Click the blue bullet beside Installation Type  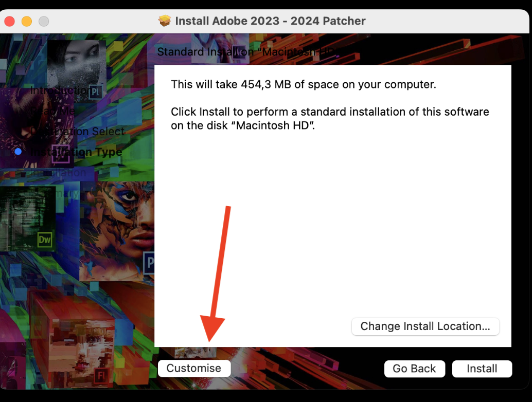click(x=19, y=152)
